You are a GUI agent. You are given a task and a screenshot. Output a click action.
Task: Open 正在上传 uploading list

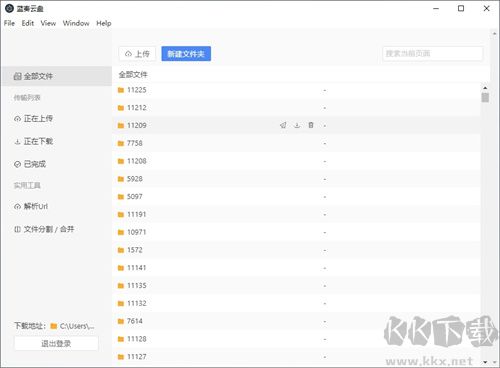coord(33,119)
